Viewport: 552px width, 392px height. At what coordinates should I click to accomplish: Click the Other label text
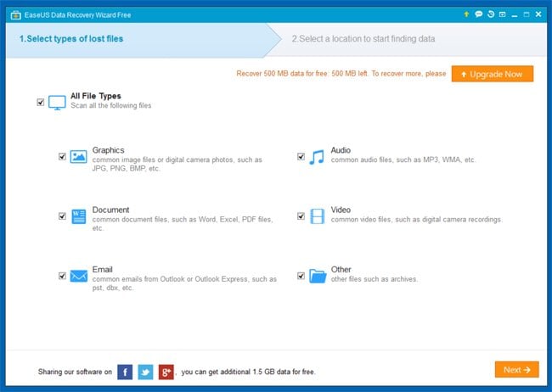click(x=341, y=270)
